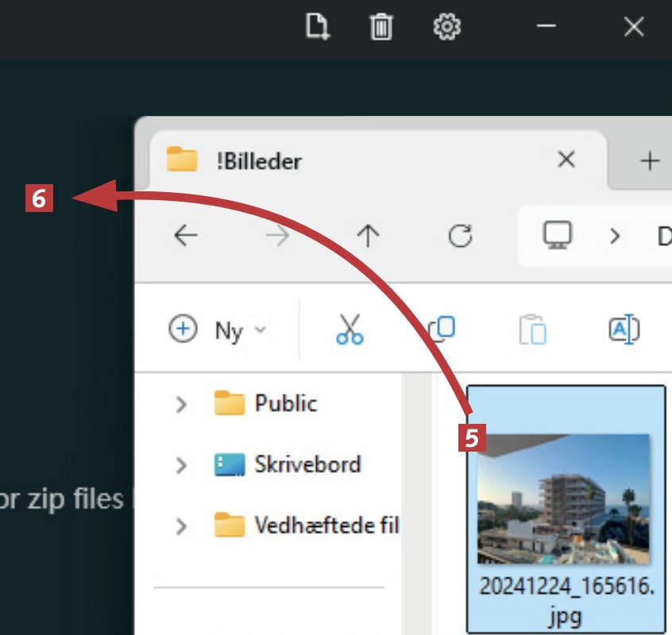Click the Rename icon in Explorer toolbar
This screenshot has height=635, width=672.
(x=624, y=329)
